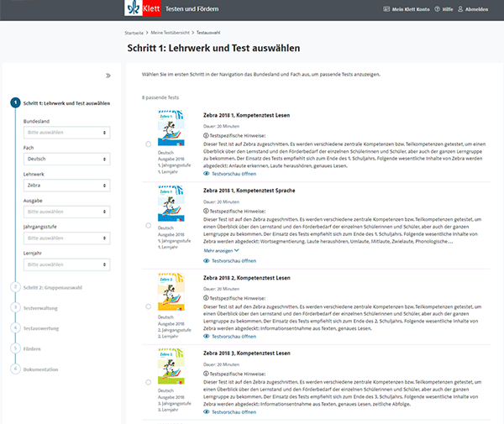Select radio for Zebra 2018 1 Kompetenztest Sprache
504x424 pixels.
[x=148, y=226]
